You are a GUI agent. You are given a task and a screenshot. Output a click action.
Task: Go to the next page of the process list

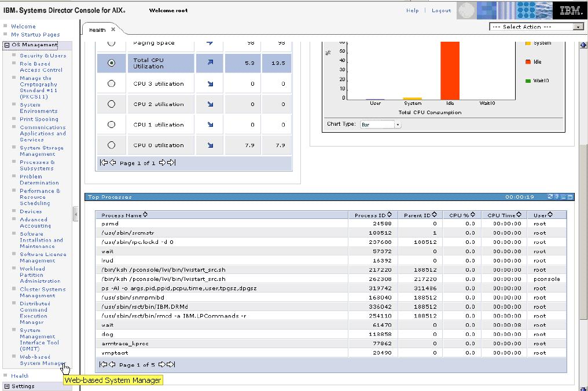click(161, 364)
